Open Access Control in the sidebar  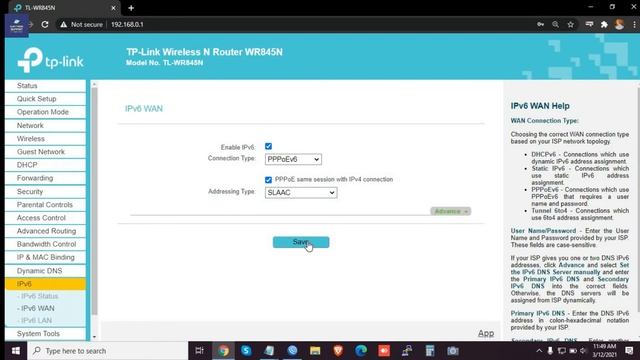[45, 218]
